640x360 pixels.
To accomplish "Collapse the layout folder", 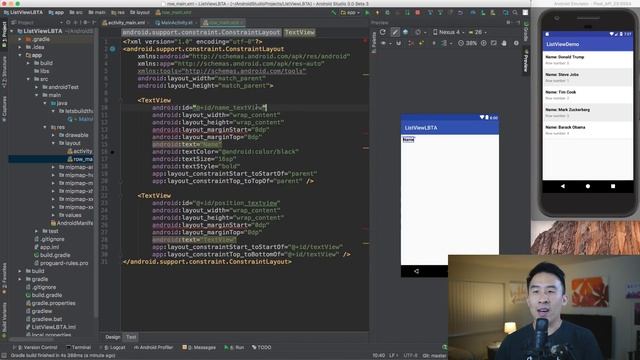I will pos(53,143).
